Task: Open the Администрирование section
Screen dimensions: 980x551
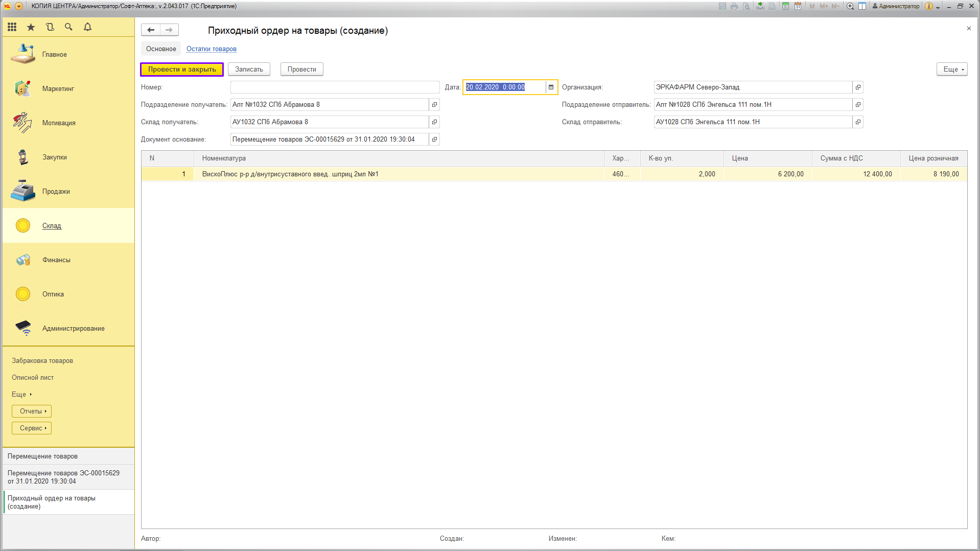Action: pos(73,329)
